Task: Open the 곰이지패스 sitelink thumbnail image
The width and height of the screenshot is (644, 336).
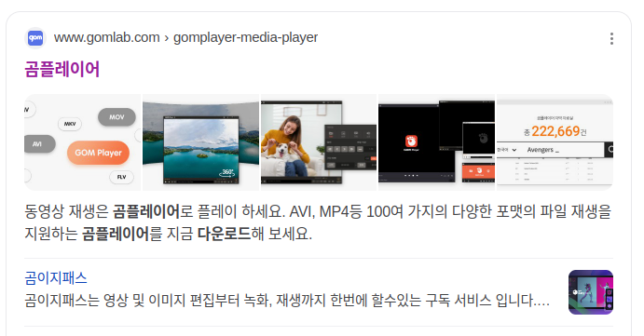Action: tap(591, 292)
